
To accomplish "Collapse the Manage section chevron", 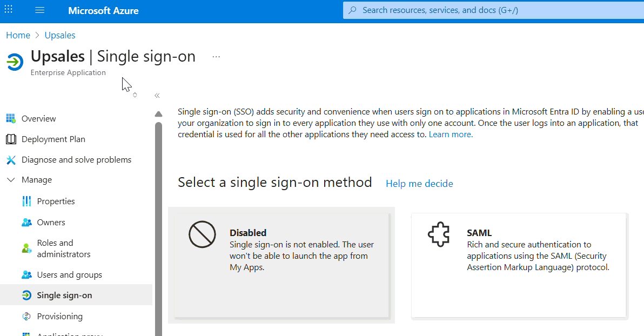I will click(11, 180).
